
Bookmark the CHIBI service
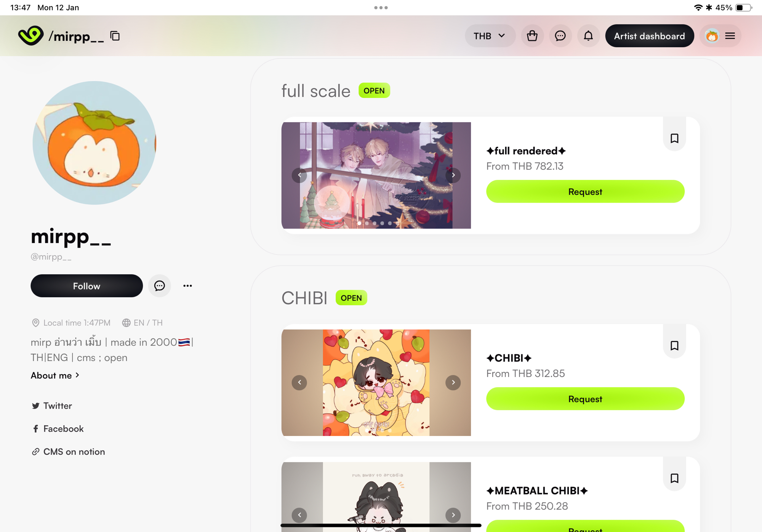tap(674, 345)
